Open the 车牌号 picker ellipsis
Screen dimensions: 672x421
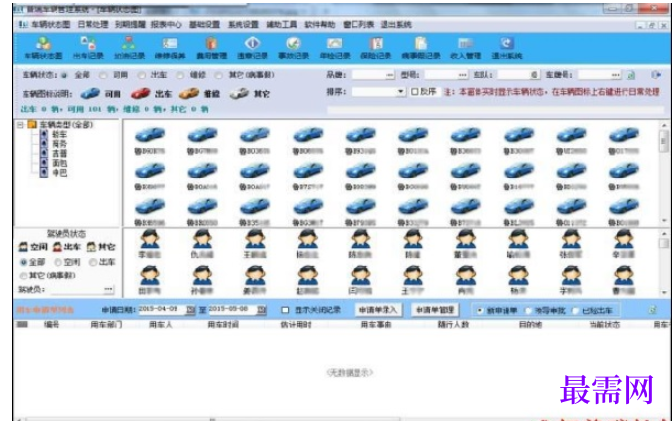[615, 75]
